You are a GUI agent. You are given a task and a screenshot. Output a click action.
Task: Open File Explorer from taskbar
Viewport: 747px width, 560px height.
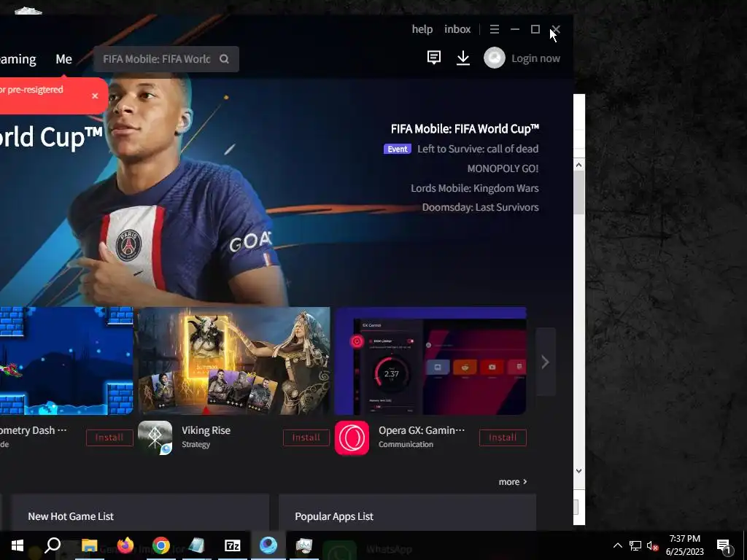coord(89,545)
